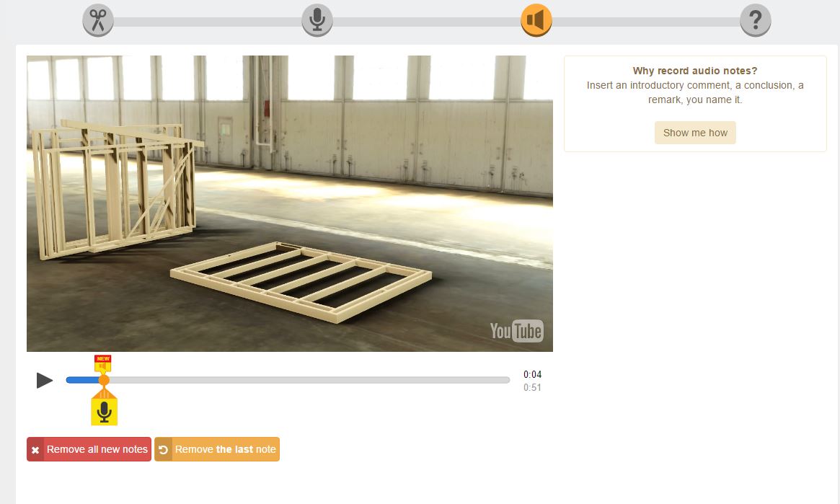Click the 0:04 current time label
The width and height of the screenshot is (840, 504).
(x=533, y=374)
